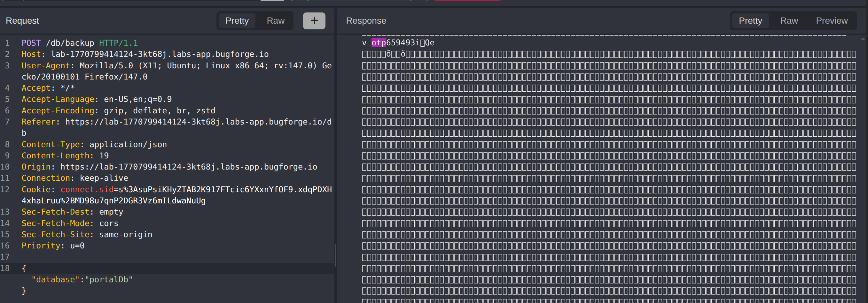Screen dimensions: 868x303
Task: Click the "portalDb" value in JSON body
Action: (x=108, y=280)
